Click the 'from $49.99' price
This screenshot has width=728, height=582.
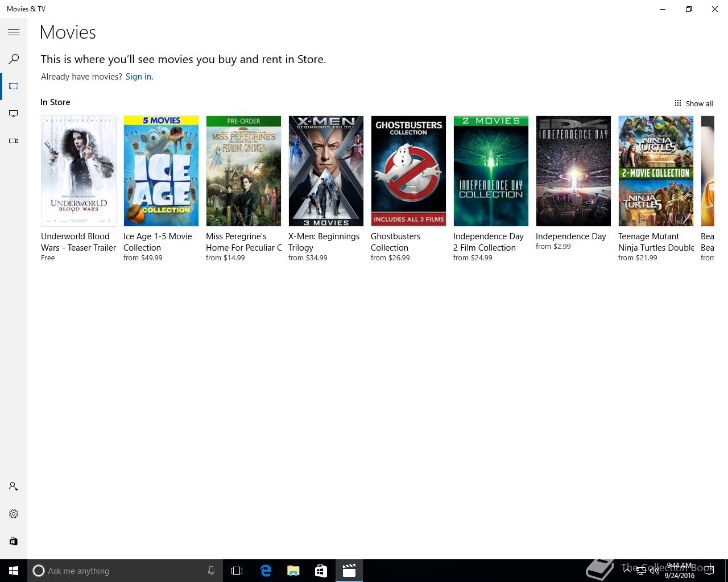click(x=143, y=258)
